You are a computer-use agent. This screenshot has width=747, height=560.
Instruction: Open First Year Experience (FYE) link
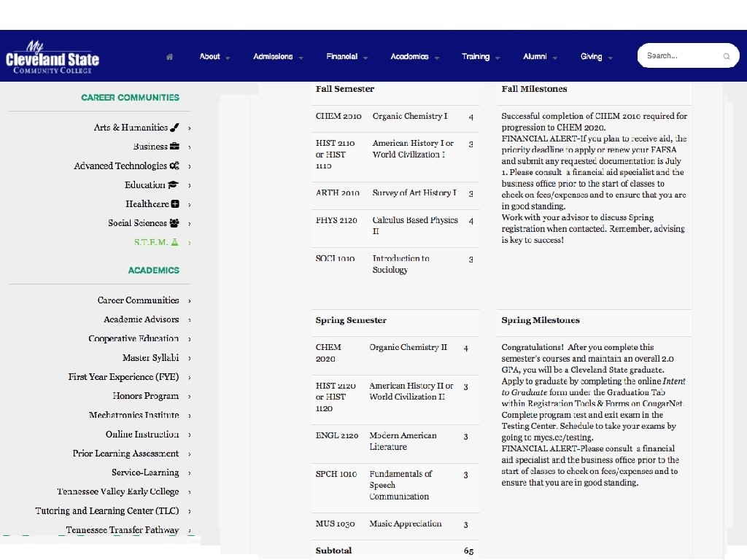[x=123, y=377]
